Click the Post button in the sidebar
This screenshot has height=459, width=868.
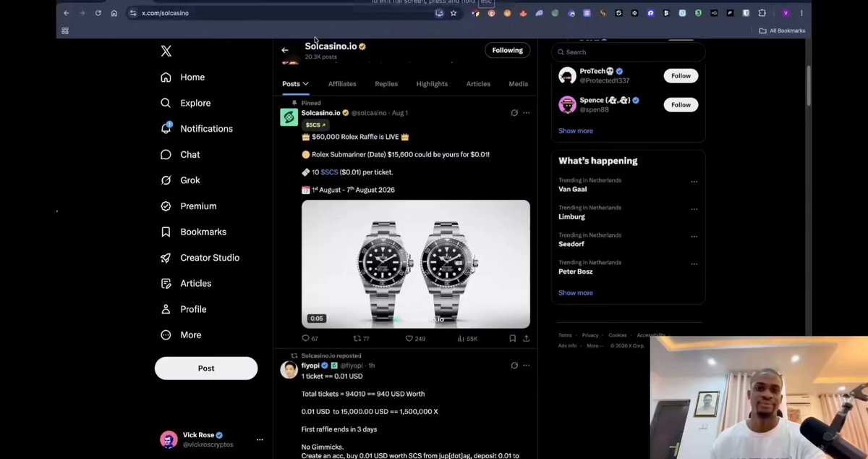click(206, 368)
